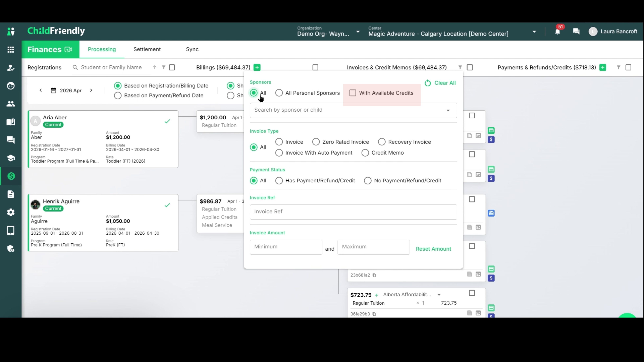Open the Aria Aber registration card

tap(103, 139)
